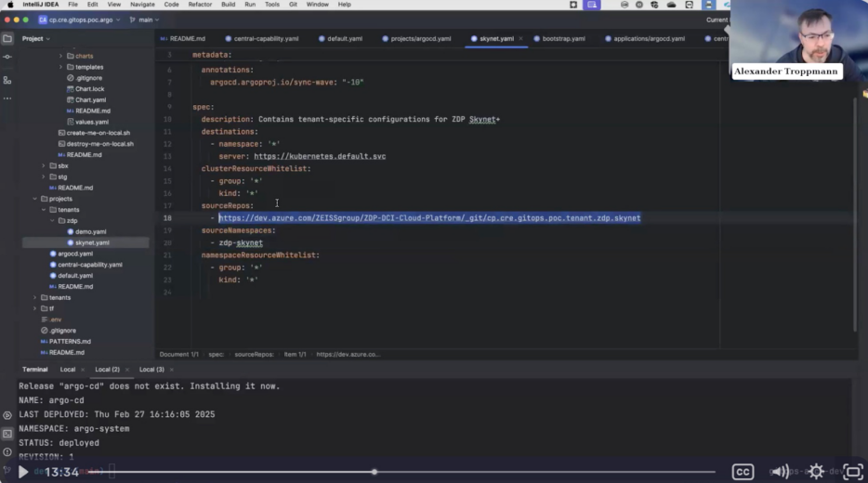Open the More tool windows ellipsis

click(x=7, y=98)
